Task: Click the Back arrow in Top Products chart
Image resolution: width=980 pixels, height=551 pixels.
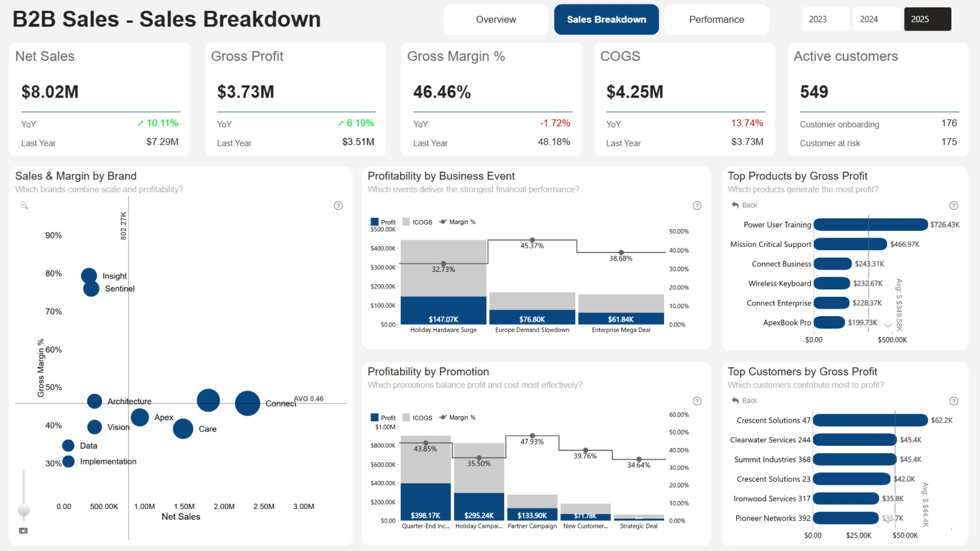Action: tap(736, 205)
